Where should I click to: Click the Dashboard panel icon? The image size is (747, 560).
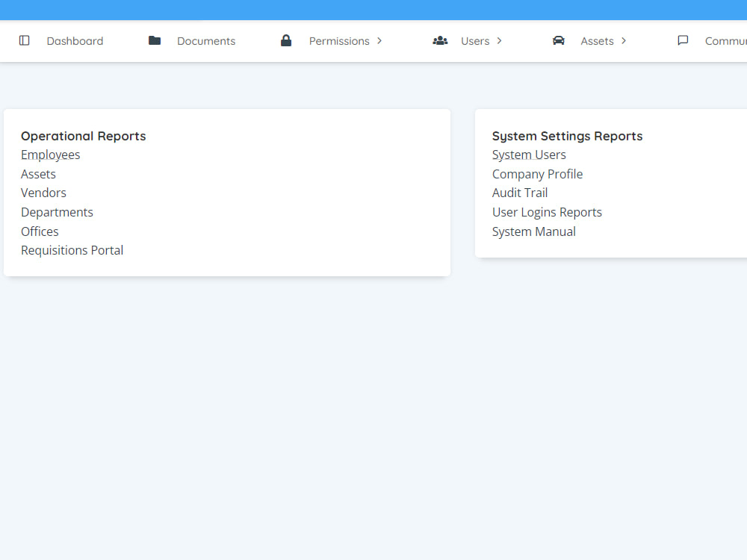[x=25, y=40]
